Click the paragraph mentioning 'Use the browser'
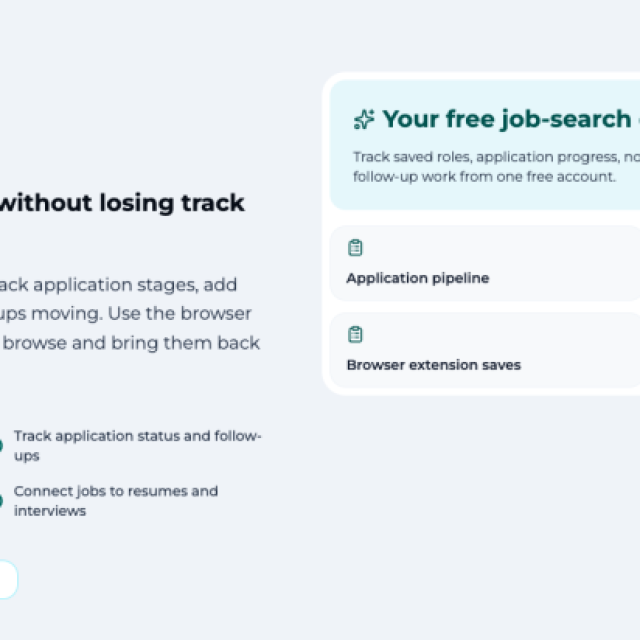This screenshot has height=640, width=640. pyautogui.click(x=130, y=314)
